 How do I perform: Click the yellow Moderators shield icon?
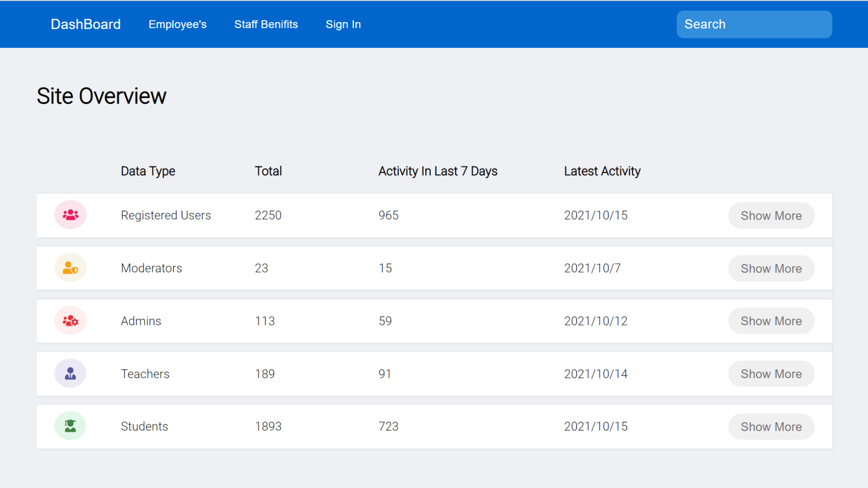coord(70,268)
